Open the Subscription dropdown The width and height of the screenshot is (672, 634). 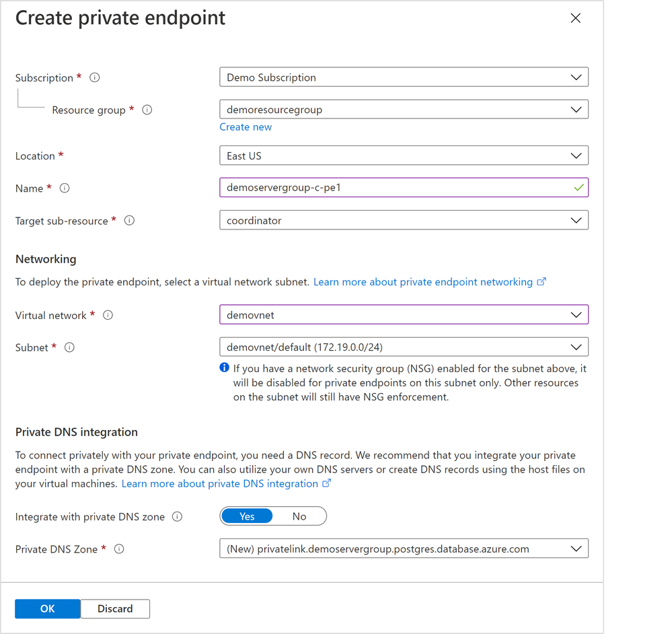coord(404,77)
